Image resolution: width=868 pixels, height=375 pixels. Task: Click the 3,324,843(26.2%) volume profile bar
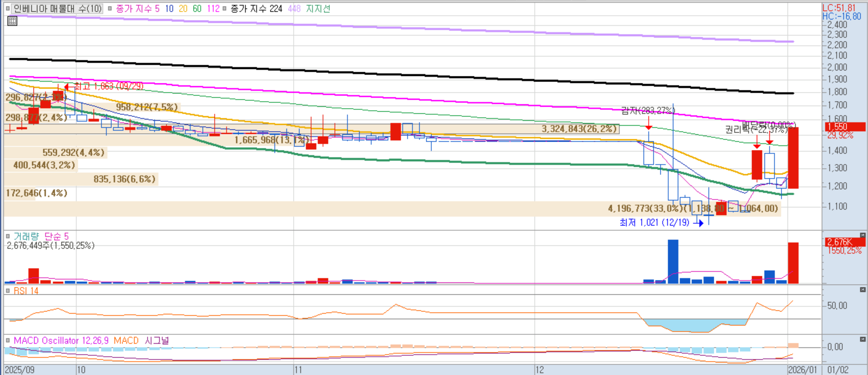312,129
